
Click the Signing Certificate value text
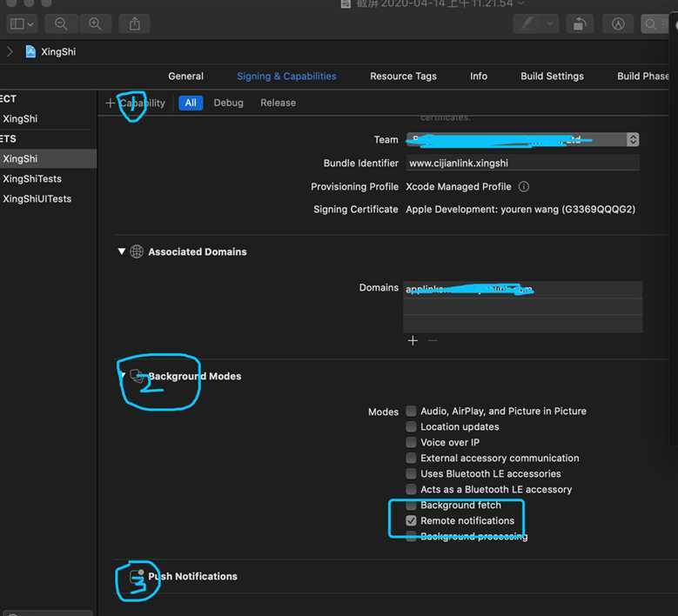[x=520, y=210]
